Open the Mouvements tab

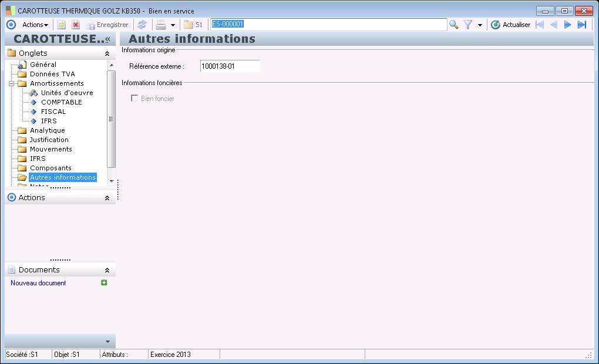(x=51, y=149)
